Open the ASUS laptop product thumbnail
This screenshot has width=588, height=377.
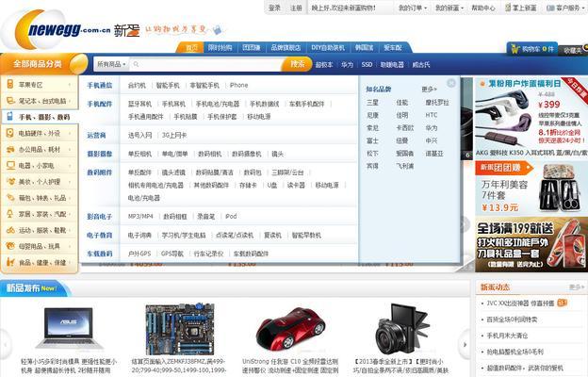pyautogui.click(x=69, y=328)
